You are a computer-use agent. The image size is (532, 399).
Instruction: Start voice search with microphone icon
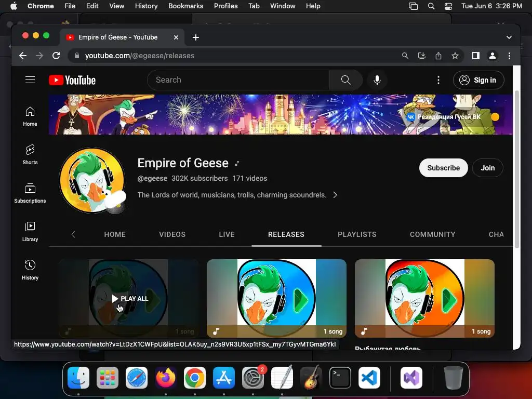[x=377, y=79]
